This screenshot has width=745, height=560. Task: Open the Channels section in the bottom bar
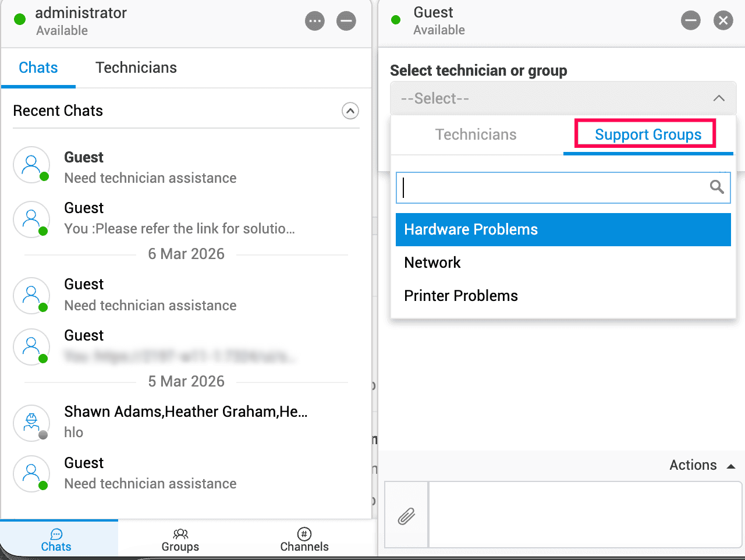coord(304,540)
